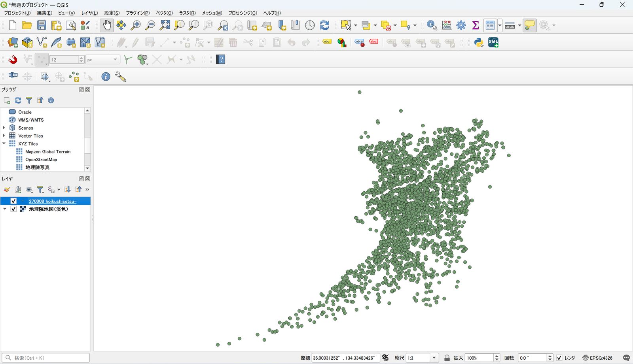Collapse the XYZ Tiles node

pyautogui.click(x=4, y=143)
